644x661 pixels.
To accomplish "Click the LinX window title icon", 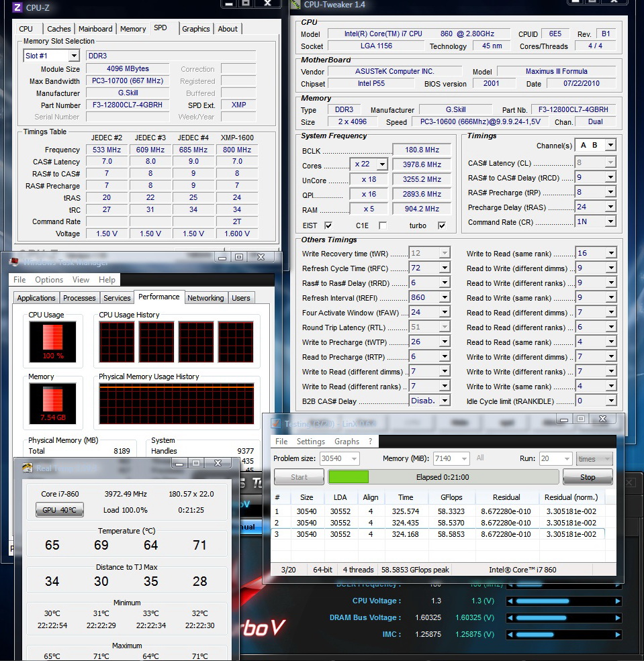I will point(276,423).
